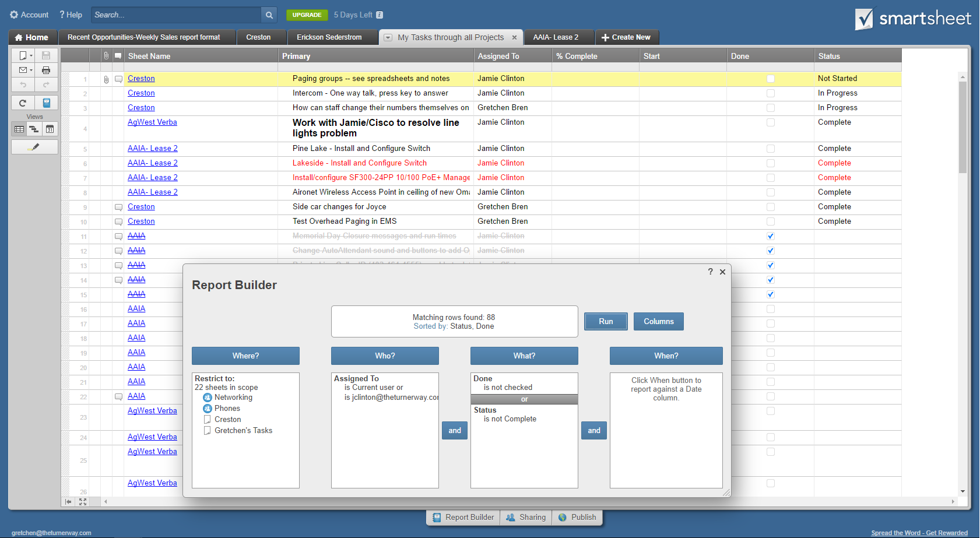Click the When? button

tap(666, 356)
